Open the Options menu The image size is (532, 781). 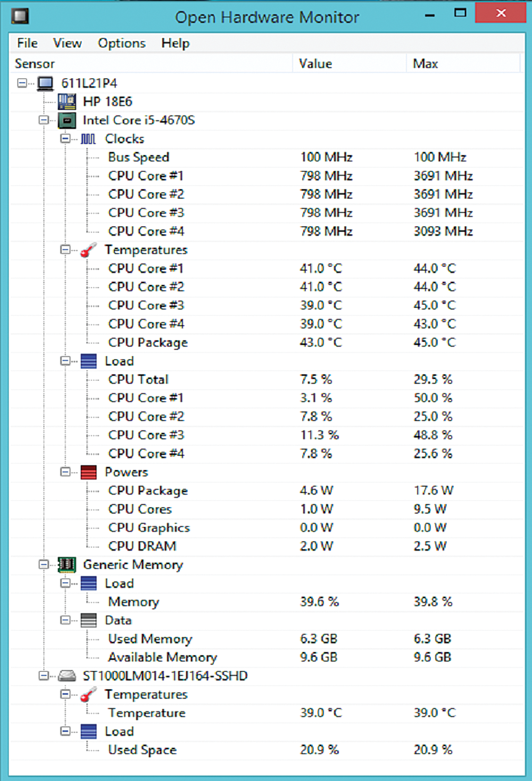tap(121, 43)
